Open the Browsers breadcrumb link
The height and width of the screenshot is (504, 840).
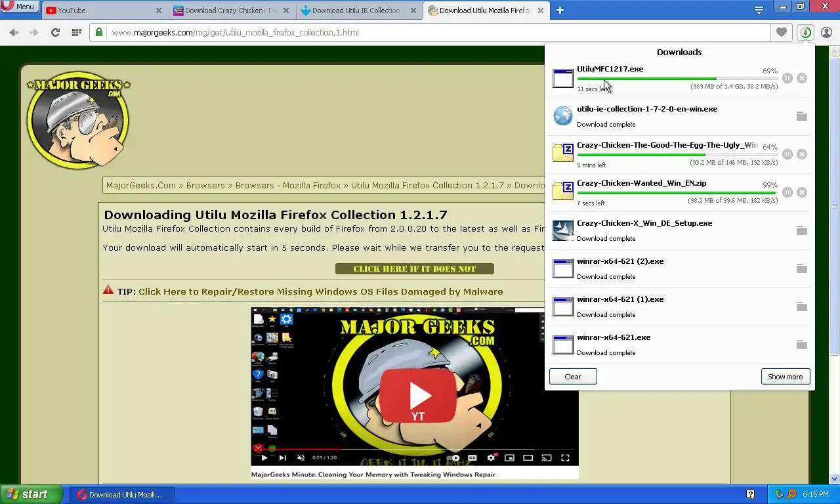click(205, 186)
